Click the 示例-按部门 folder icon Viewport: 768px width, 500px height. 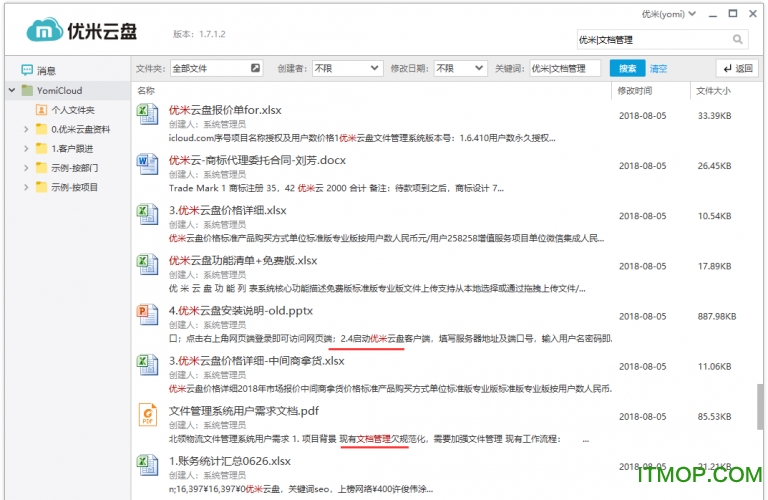tap(42, 168)
